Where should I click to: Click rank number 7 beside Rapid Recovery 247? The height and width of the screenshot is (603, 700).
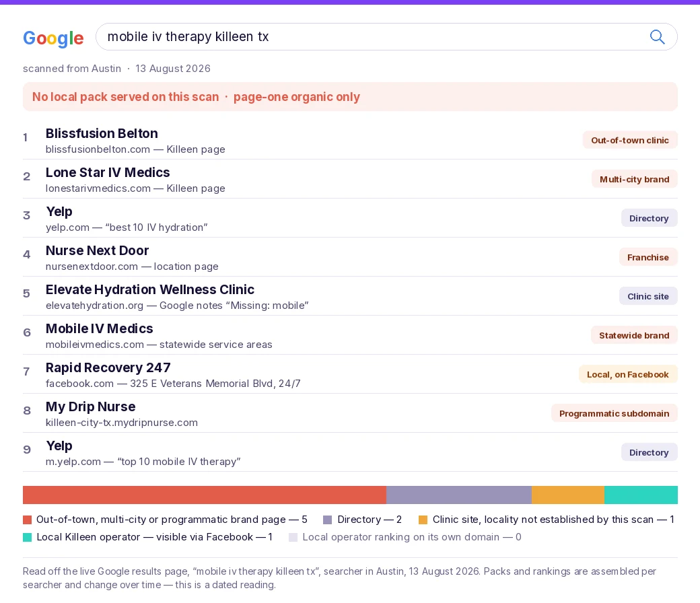(x=26, y=371)
